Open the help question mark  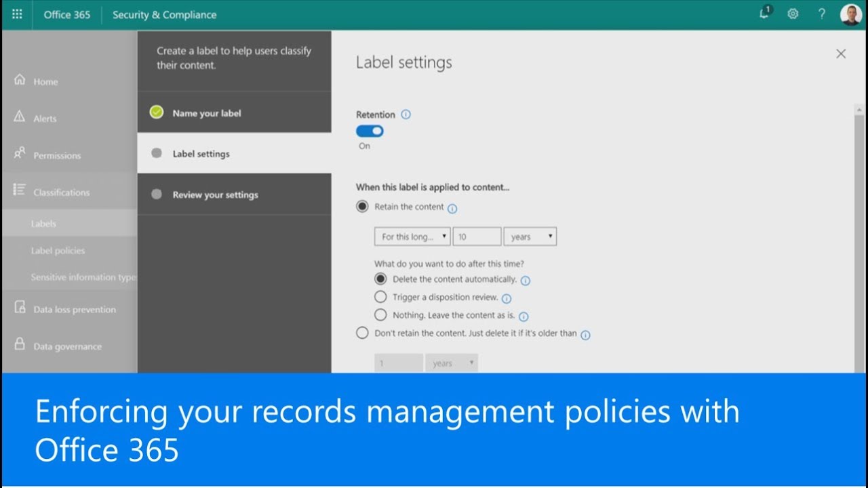822,14
